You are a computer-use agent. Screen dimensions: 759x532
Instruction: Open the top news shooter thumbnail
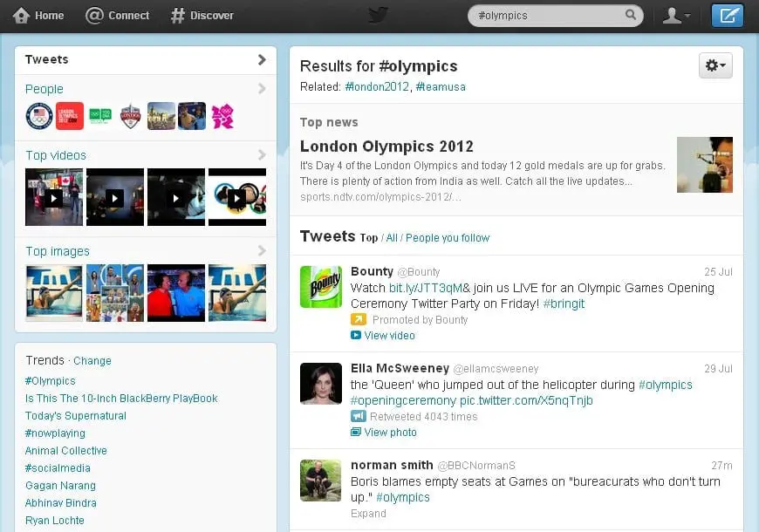click(704, 165)
